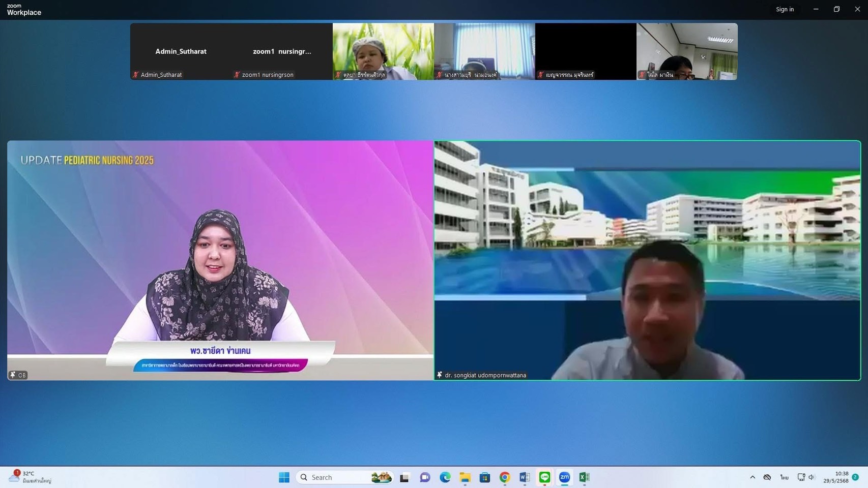Image resolution: width=868 pixels, height=488 pixels.
Task: Click the OneDrive cloud tray icon
Action: [767, 477]
